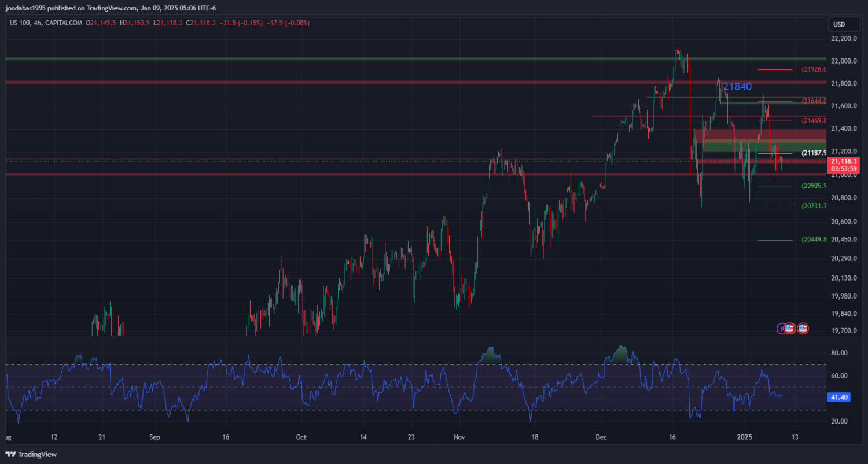Select the green (20449.8 level label
The image size is (868, 464).
[x=814, y=240]
